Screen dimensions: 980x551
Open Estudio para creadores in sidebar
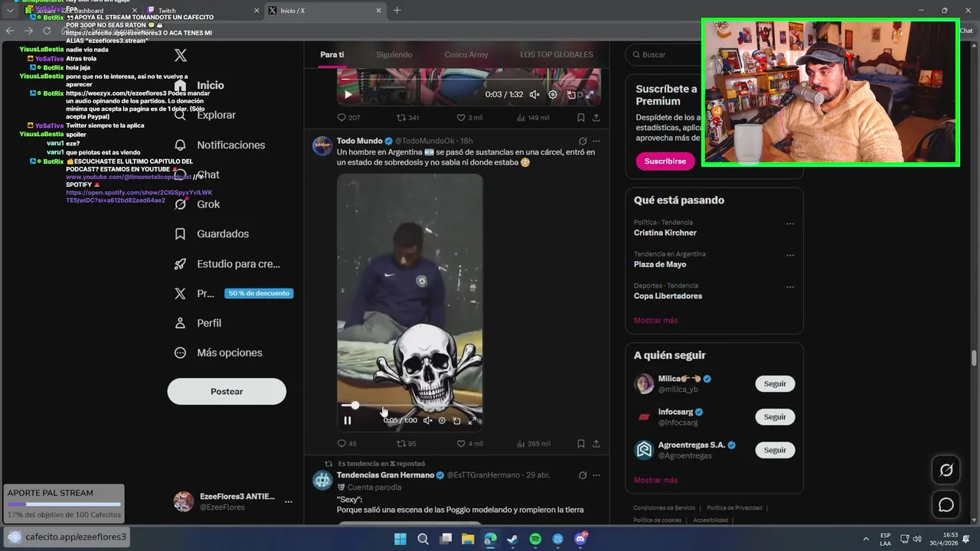227,264
